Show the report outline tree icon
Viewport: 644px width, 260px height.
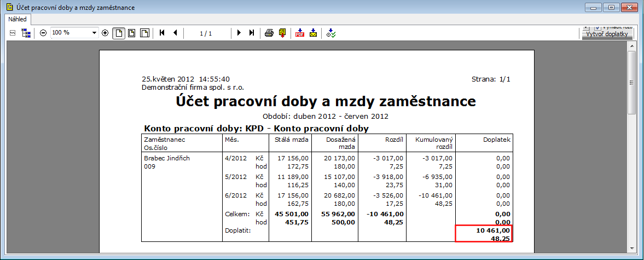(x=26, y=33)
